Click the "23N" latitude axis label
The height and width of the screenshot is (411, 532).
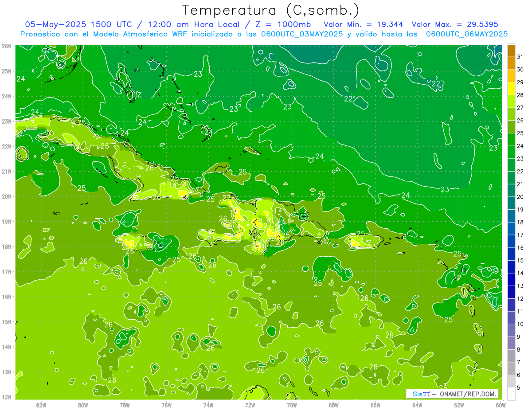6,121
